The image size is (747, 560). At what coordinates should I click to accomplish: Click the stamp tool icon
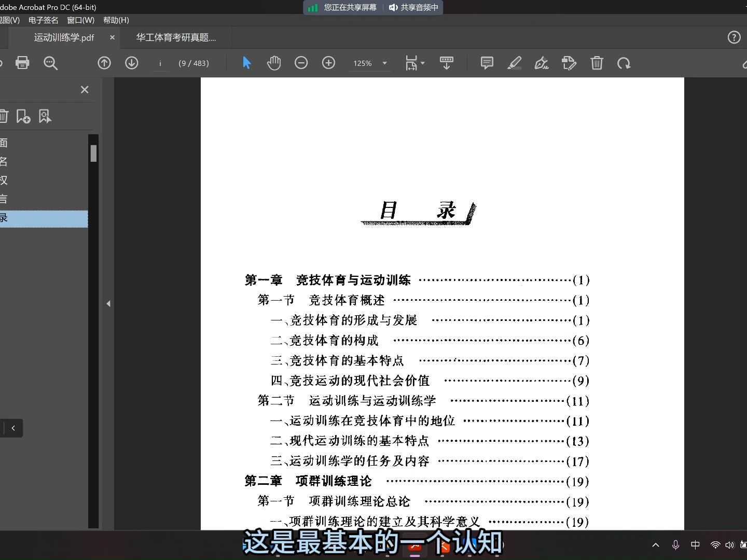tap(569, 63)
